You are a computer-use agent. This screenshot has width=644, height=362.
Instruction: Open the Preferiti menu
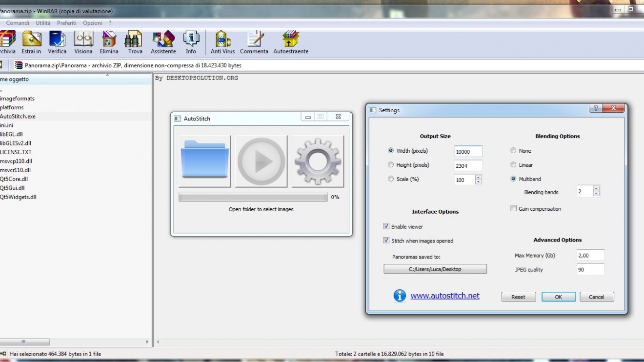click(x=66, y=23)
